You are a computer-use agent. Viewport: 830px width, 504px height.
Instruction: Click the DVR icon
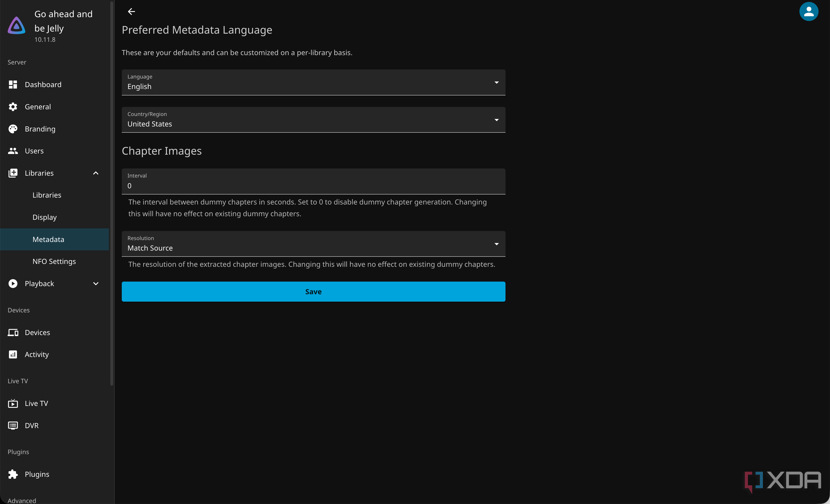click(x=13, y=425)
